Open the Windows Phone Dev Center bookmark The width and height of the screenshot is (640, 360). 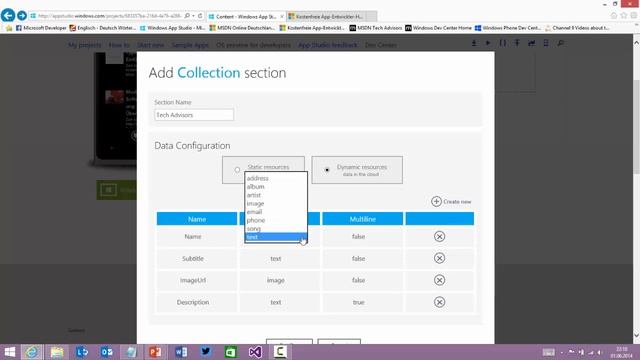point(508,28)
